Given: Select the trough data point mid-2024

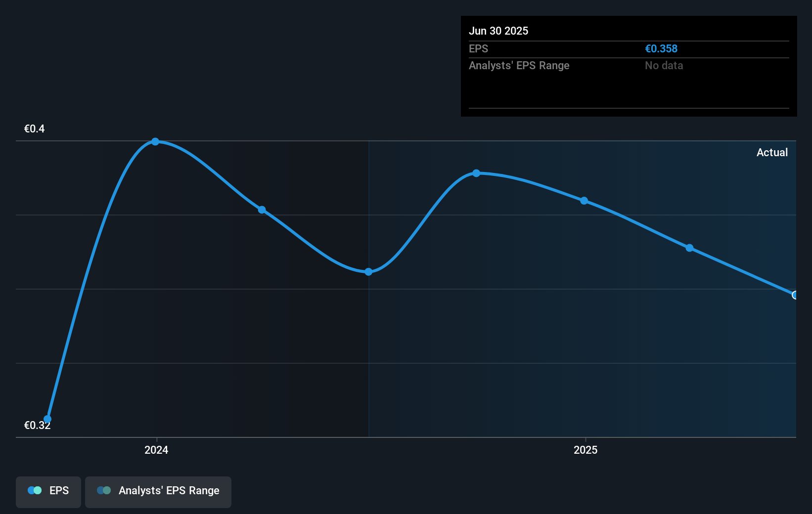Looking at the screenshot, I should click(368, 272).
